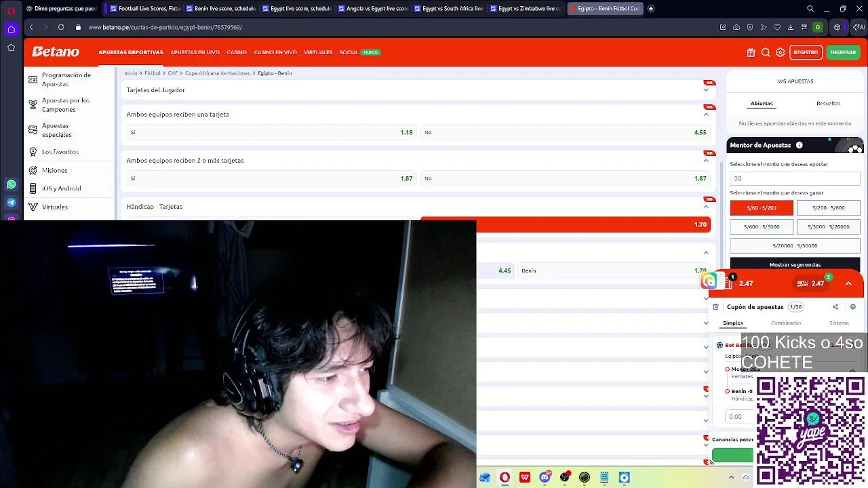
Task: Open Opera home speed dial icon
Action: [x=11, y=29]
